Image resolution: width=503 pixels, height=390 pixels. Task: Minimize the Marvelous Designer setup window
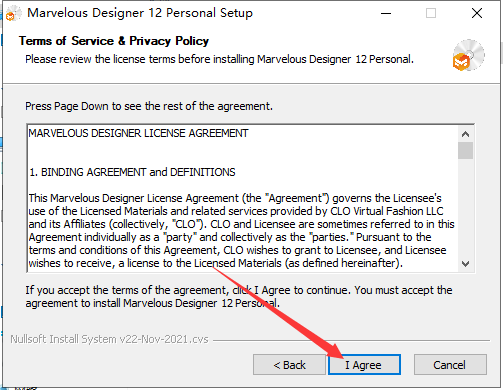click(386, 13)
